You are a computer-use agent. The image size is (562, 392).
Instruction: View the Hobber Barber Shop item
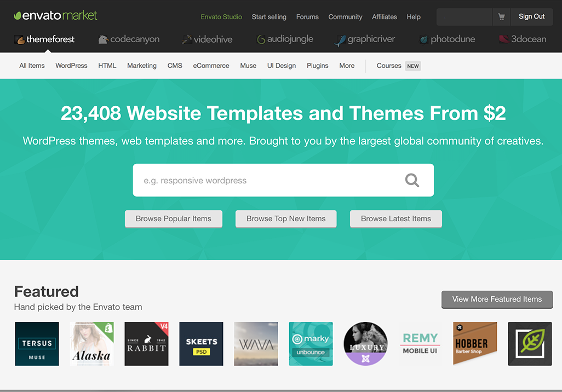pos(475,344)
